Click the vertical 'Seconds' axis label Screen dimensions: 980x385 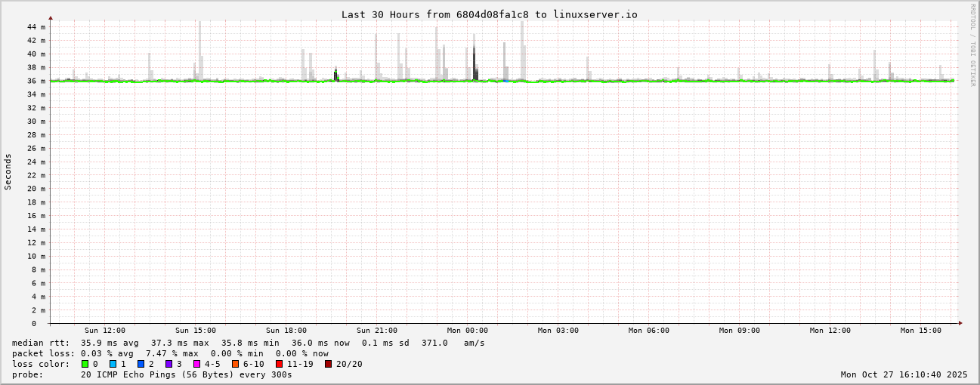[x=8, y=172]
